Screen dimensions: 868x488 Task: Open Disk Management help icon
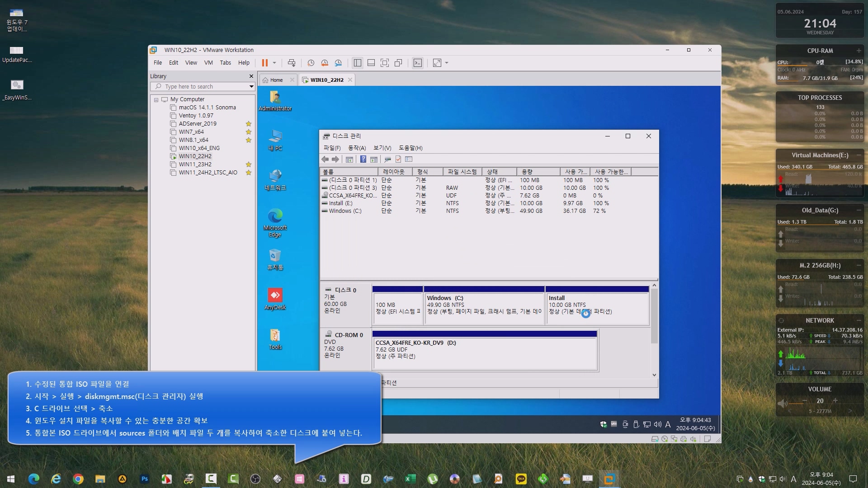pyautogui.click(x=363, y=159)
